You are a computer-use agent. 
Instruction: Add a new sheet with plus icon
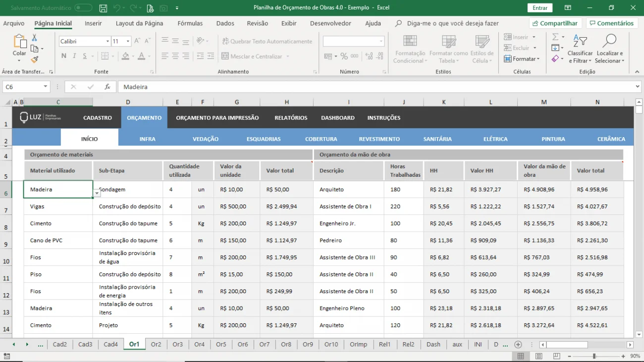[x=518, y=344]
